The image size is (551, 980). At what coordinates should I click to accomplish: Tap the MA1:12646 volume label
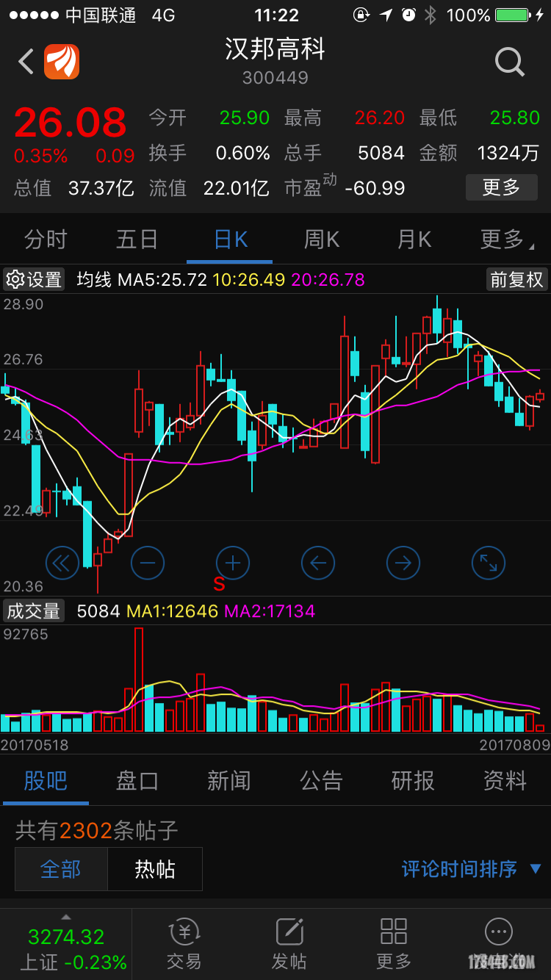pos(173,611)
